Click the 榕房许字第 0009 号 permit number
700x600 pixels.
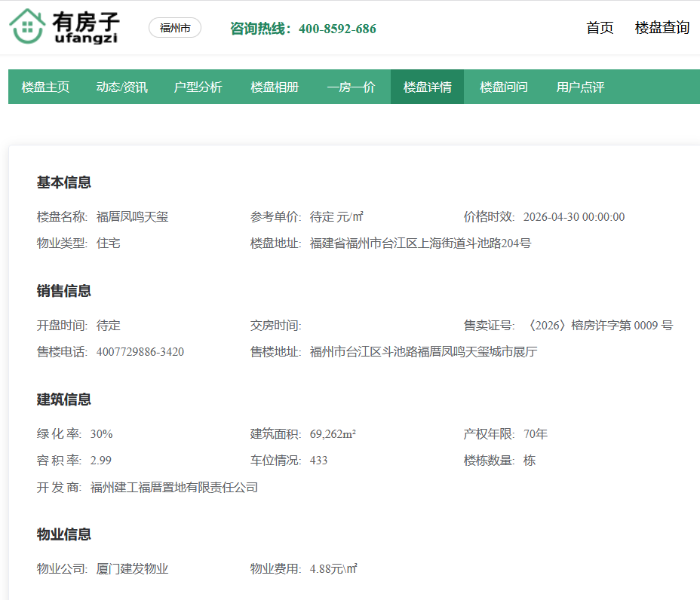coord(598,326)
